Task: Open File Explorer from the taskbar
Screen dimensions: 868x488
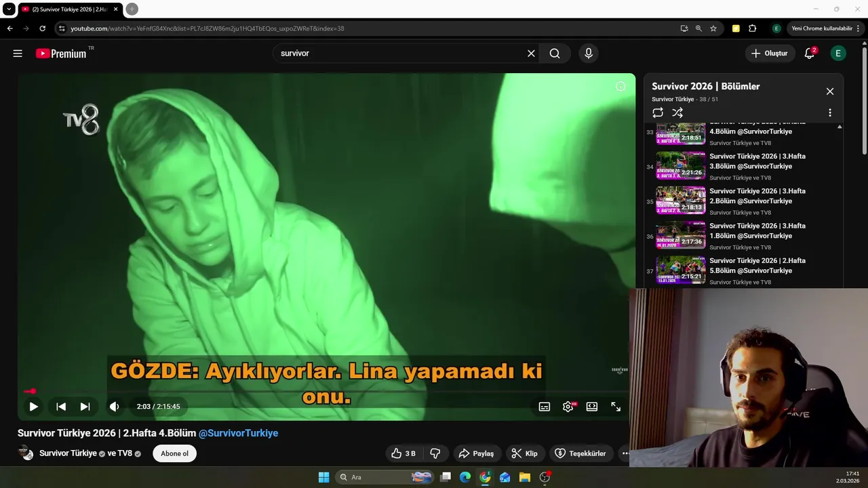Action: click(524, 477)
